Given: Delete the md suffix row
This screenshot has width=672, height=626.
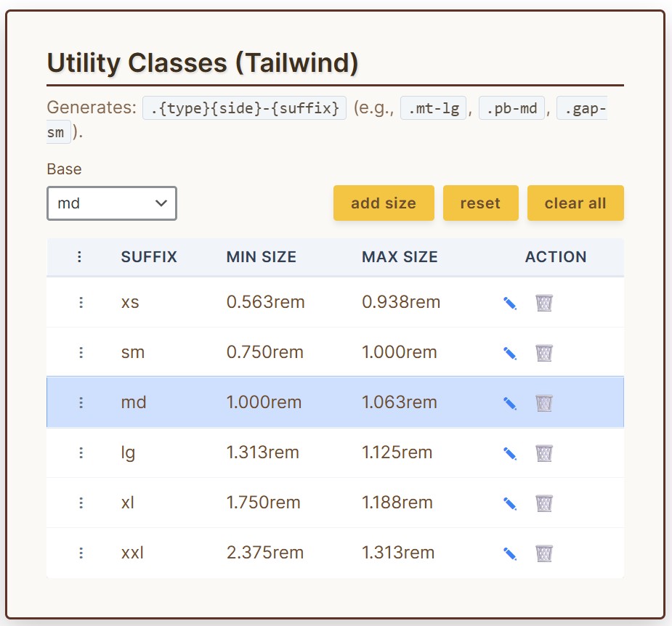Looking at the screenshot, I should pos(544,403).
